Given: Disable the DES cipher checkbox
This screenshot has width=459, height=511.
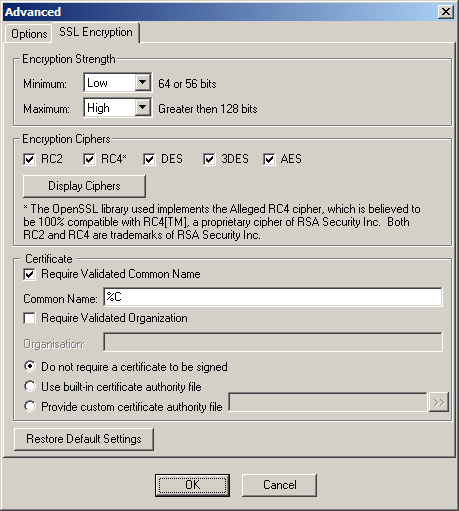Looking at the screenshot, I should (149, 159).
